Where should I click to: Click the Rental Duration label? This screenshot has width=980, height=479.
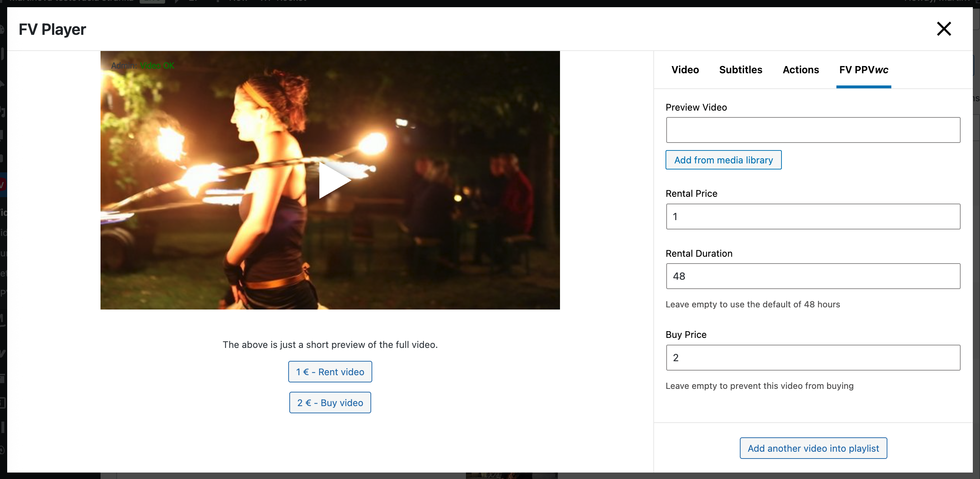click(x=699, y=254)
